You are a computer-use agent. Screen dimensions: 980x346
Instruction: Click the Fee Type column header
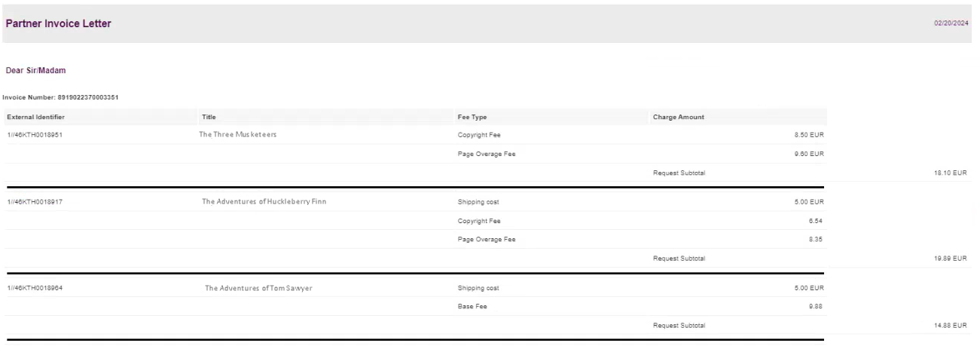point(473,117)
